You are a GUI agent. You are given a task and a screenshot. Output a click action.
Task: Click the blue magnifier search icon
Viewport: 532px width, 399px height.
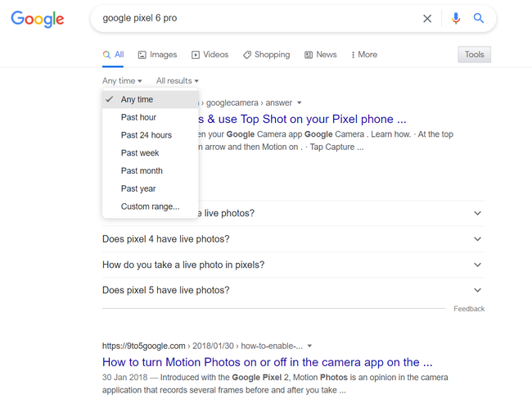[479, 18]
